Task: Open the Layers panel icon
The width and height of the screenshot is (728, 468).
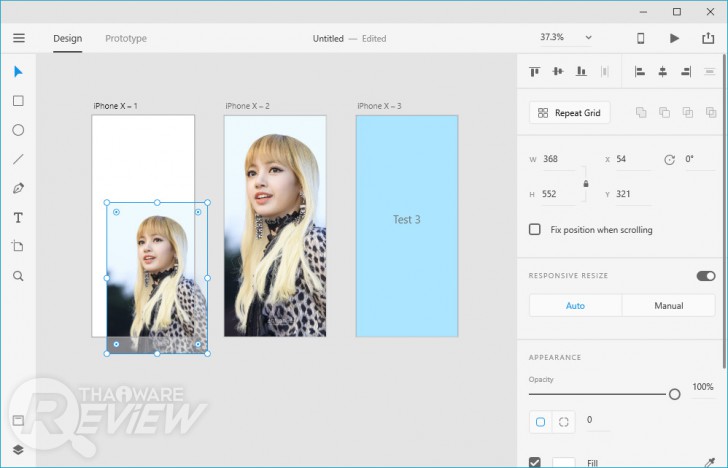Action: (x=18, y=449)
